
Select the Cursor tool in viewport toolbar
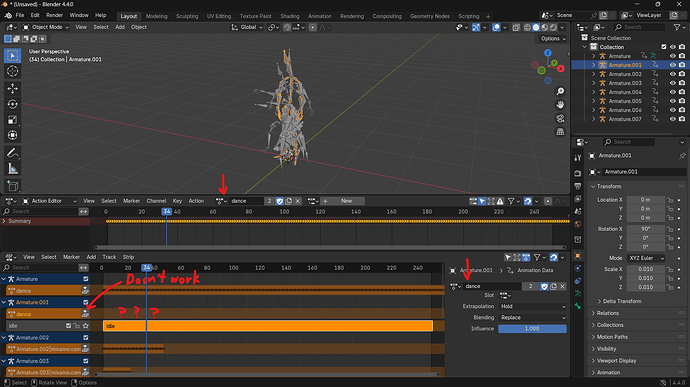(12, 71)
